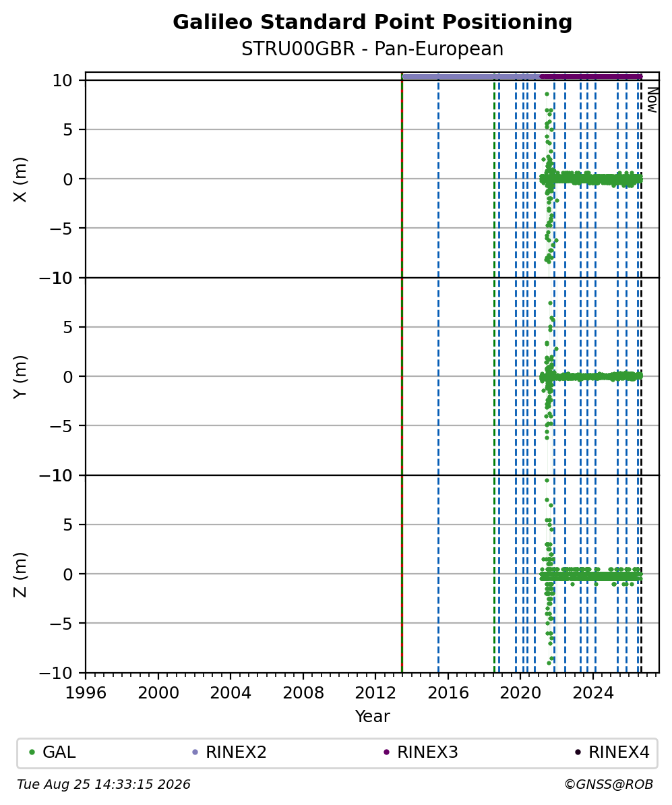Click the 2020 year tick label
The height and width of the screenshot is (805, 672).
point(520,693)
